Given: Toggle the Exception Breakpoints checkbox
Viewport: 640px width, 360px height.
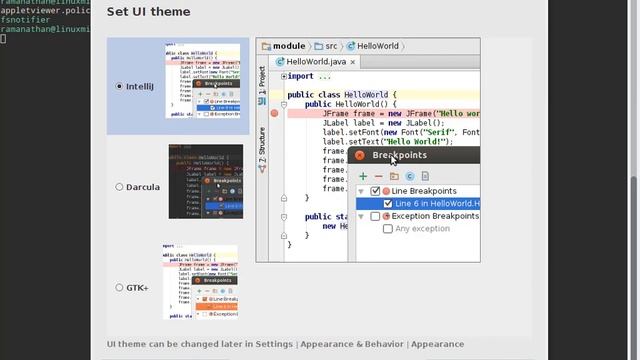Looking at the screenshot, I should pos(375,216).
